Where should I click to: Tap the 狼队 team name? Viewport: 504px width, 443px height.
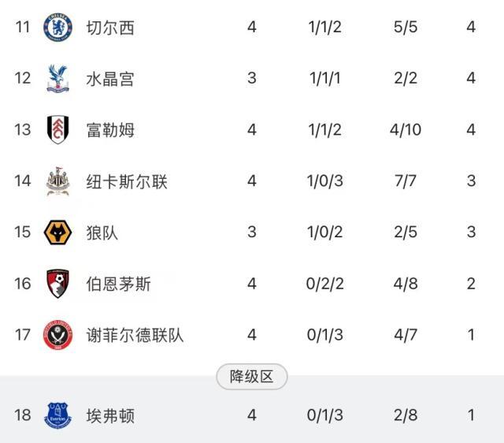click(x=102, y=233)
